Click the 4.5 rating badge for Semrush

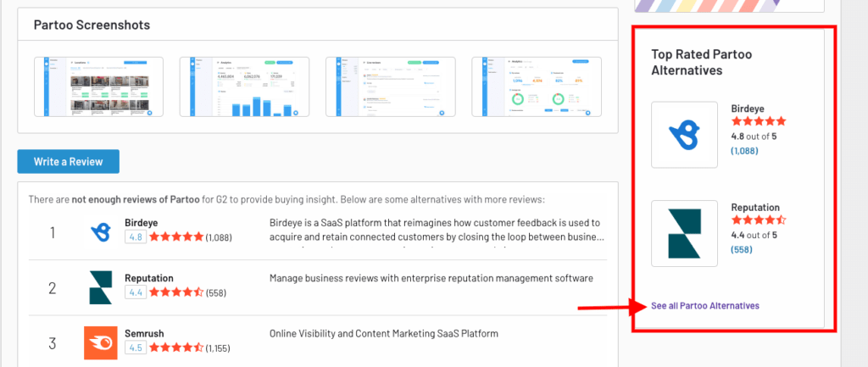[136, 348]
